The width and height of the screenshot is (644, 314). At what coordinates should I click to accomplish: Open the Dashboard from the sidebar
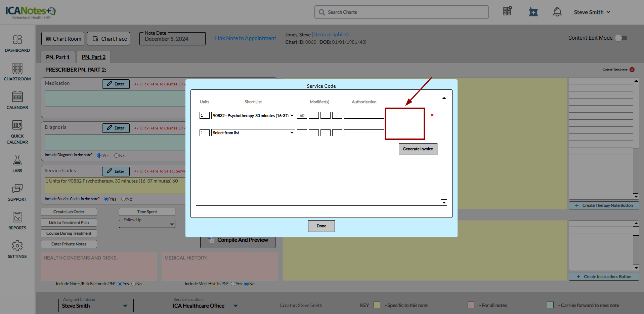tap(17, 44)
